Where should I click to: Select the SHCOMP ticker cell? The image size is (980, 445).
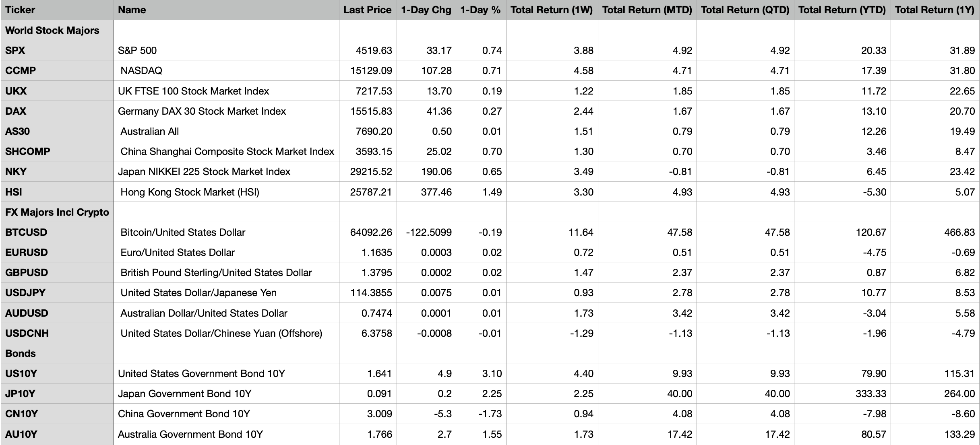click(x=57, y=151)
